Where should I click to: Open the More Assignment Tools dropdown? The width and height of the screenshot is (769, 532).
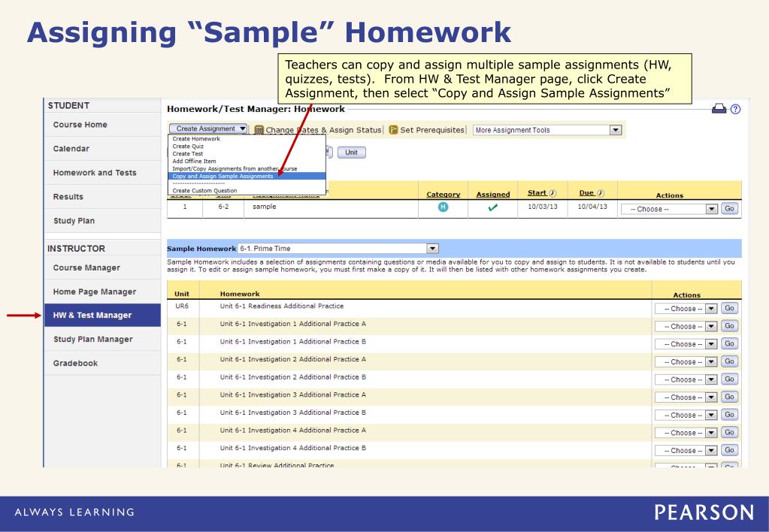pyautogui.click(x=547, y=130)
